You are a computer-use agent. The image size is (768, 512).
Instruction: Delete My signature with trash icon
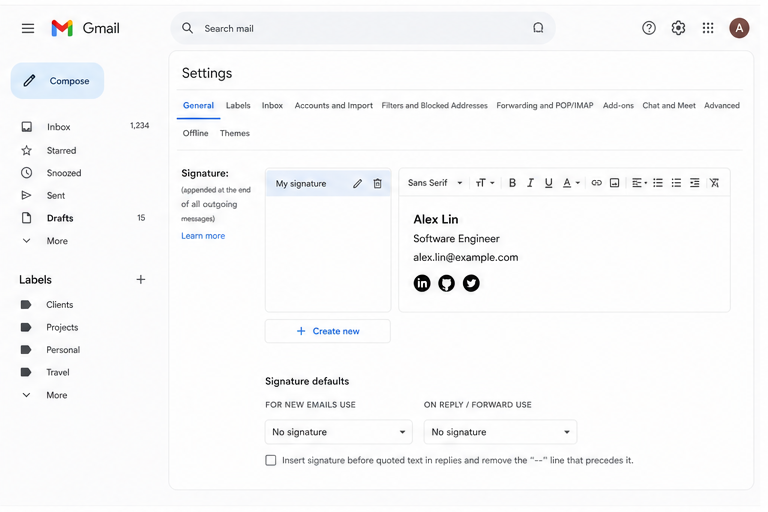click(378, 183)
